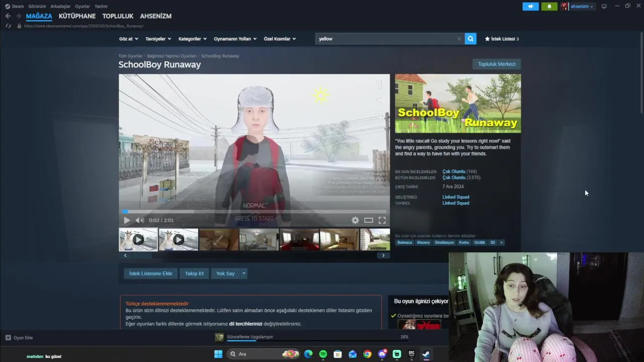Open the Oyunlar menu
644x362 pixels.
83,7
